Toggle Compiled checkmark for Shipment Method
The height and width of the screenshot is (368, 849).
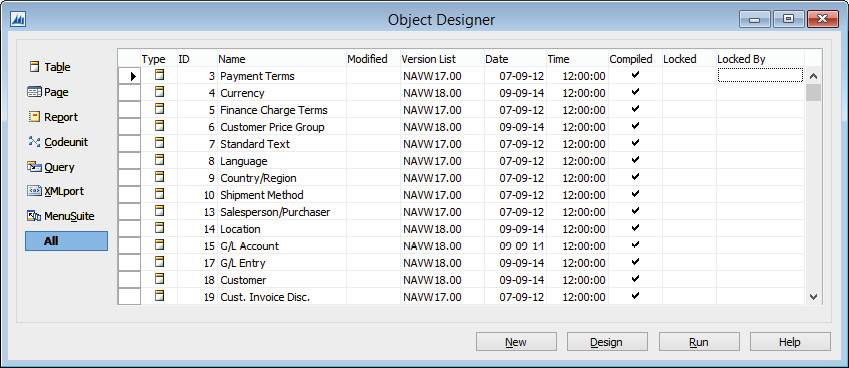(x=635, y=194)
